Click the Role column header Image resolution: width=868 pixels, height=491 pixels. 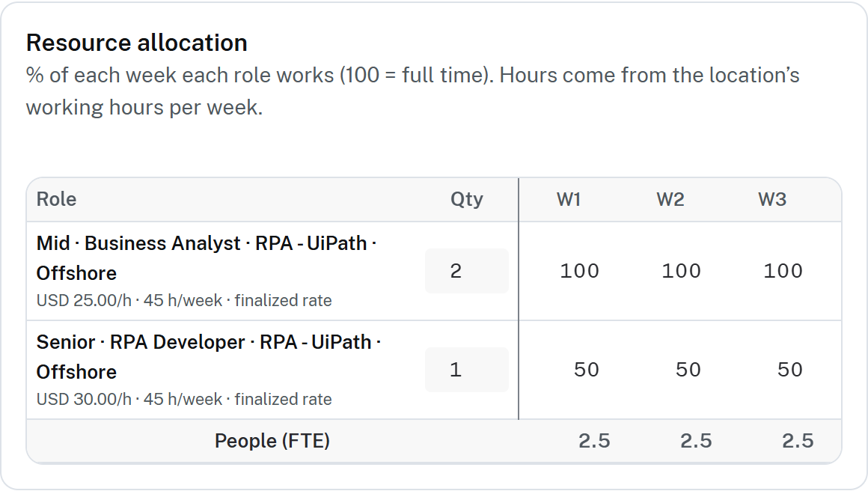56,199
